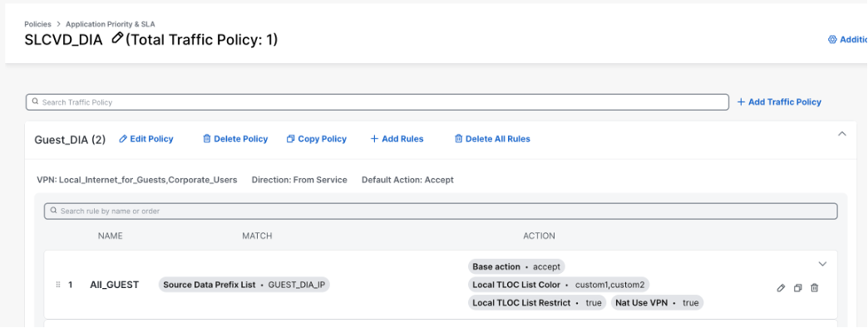
Task: Click the SLCVD_DIA page title
Action: tap(64, 40)
